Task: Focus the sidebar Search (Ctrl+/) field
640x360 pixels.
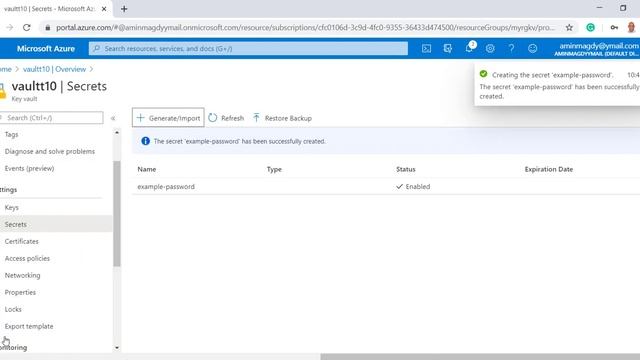Action: tap(51, 118)
